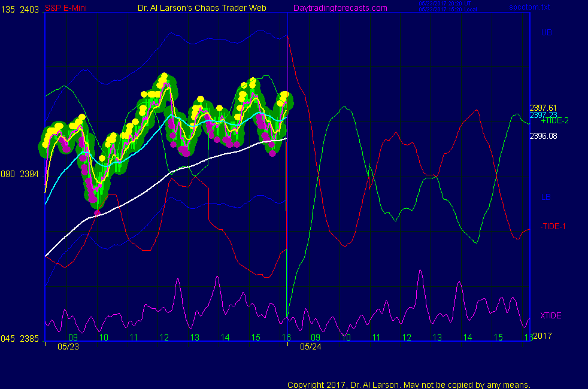Open the Daytradingforecasts.com link
The image size is (588, 389).
[x=340, y=8]
